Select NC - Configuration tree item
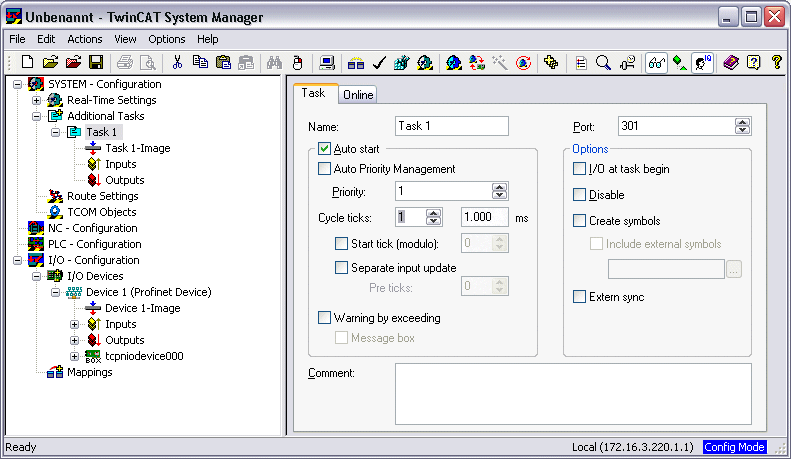 tap(92, 228)
